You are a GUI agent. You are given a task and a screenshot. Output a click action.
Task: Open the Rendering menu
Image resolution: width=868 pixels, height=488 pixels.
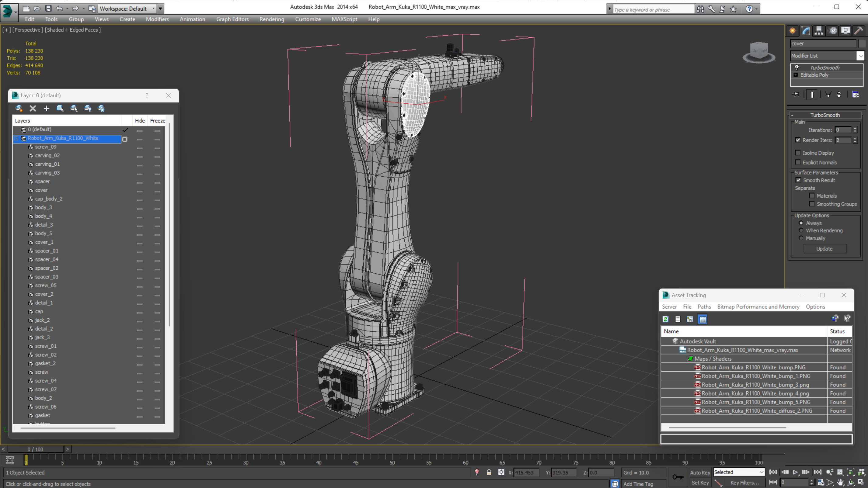(x=272, y=19)
